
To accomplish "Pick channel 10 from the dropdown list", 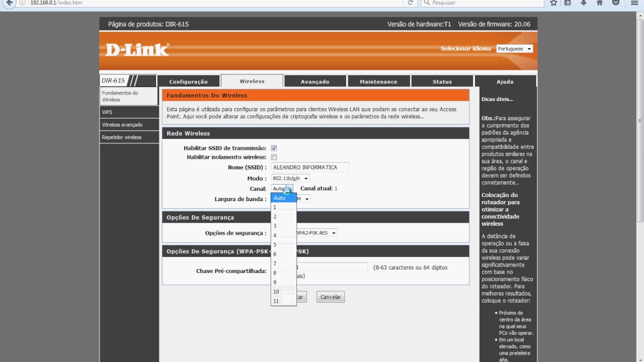I will point(284,292).
